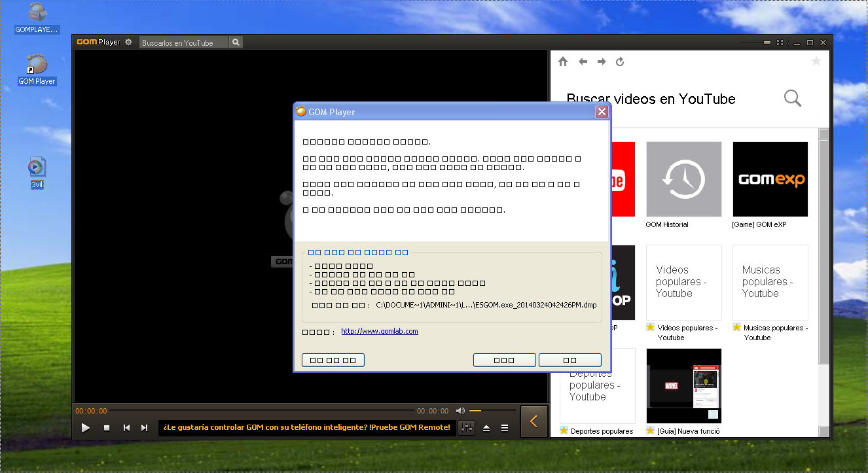Go to home in the side browser
This screenshot has height=473, width=868.
click(x=563, y=61)
